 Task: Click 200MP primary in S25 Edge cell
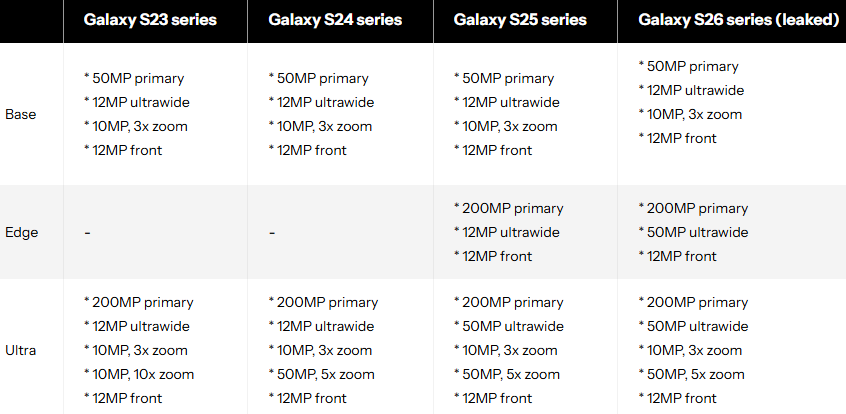pyautogui.click(x=512, y=208)
